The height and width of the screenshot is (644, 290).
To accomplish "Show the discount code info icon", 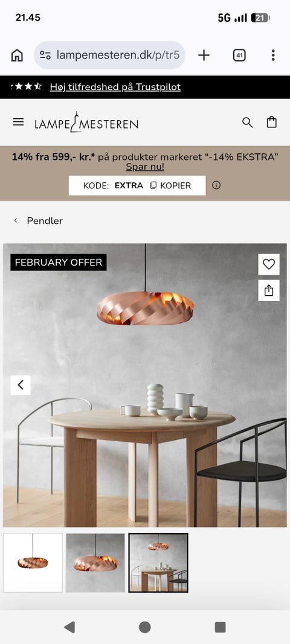I will coord(216,185).
